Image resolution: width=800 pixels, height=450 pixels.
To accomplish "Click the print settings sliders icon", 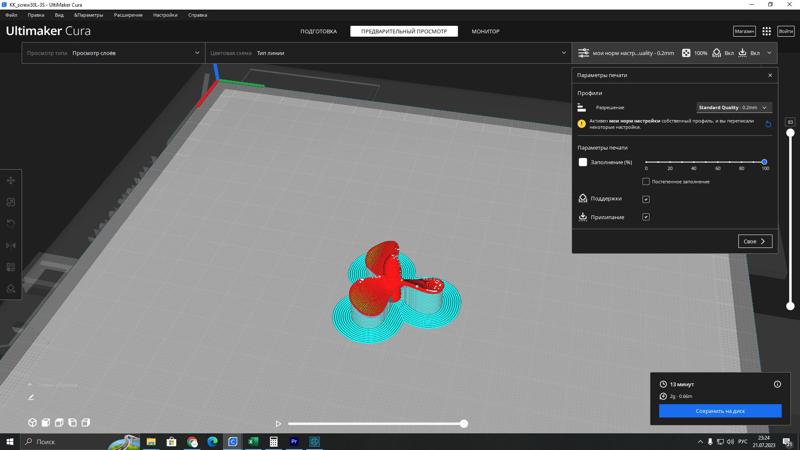I will click(x=583, y=53).
